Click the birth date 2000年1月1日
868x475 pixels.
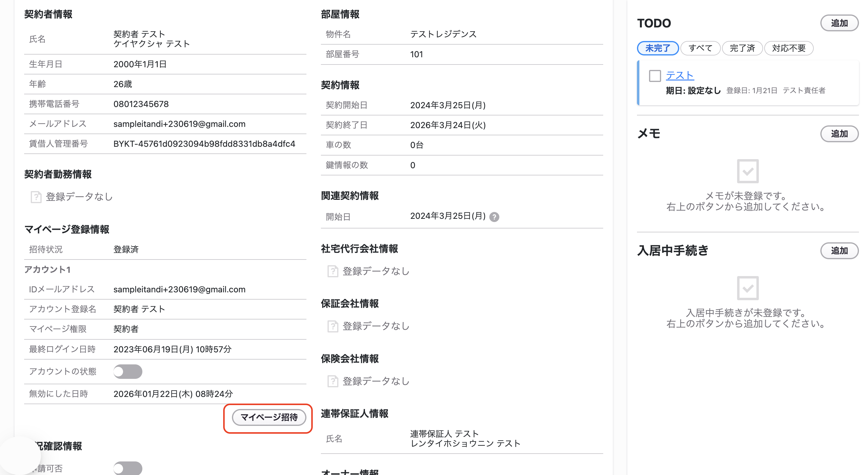pyautogui.click(x=140, y=64)
